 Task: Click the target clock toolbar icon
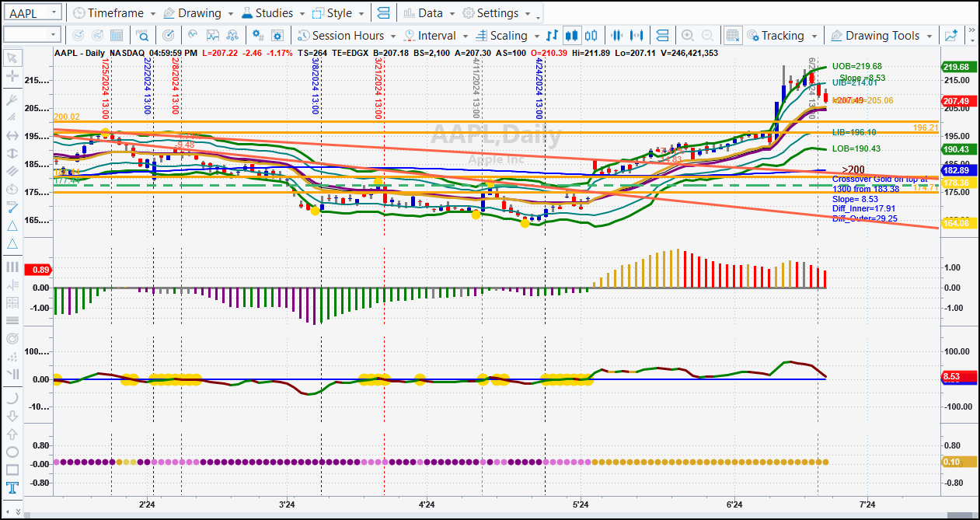(x=169, y=35)
